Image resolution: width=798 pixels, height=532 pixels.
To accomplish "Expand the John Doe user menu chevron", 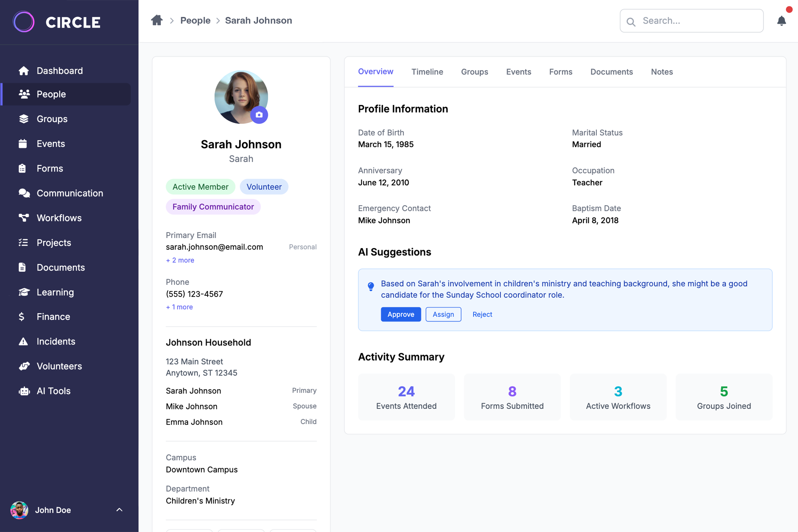I will 119,510.
